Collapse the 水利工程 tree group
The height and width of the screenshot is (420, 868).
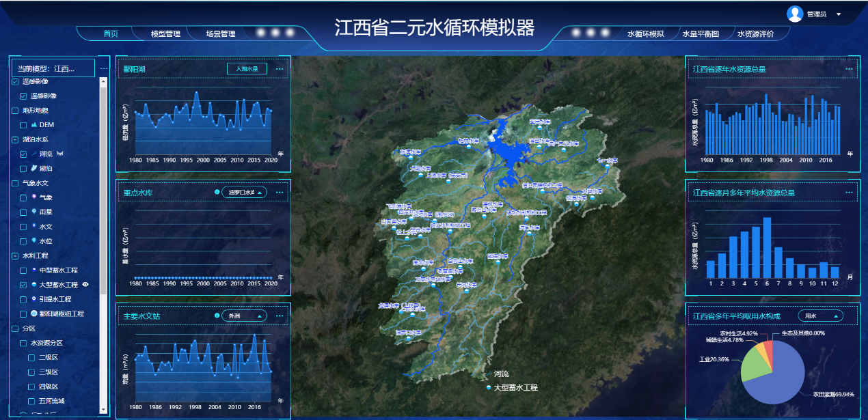click(x=15, y=256)
